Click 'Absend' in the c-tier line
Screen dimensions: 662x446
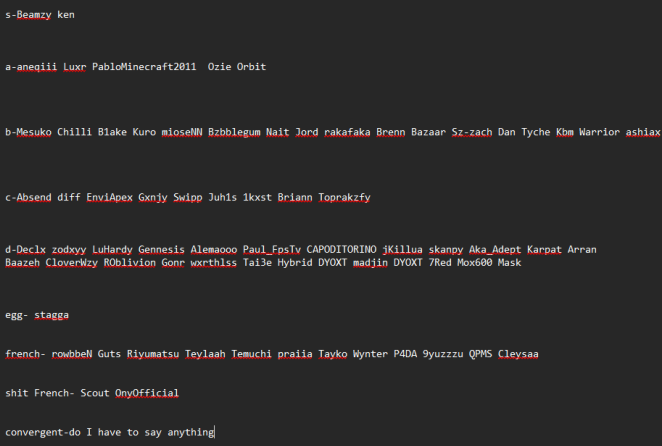click(34, 197)
